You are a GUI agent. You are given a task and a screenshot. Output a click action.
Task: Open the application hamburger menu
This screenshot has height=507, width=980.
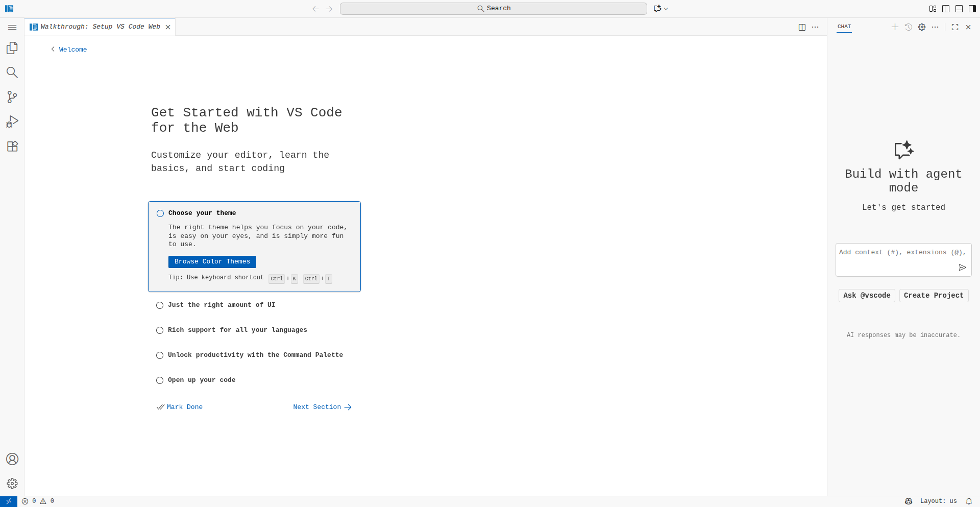point(12,27)
